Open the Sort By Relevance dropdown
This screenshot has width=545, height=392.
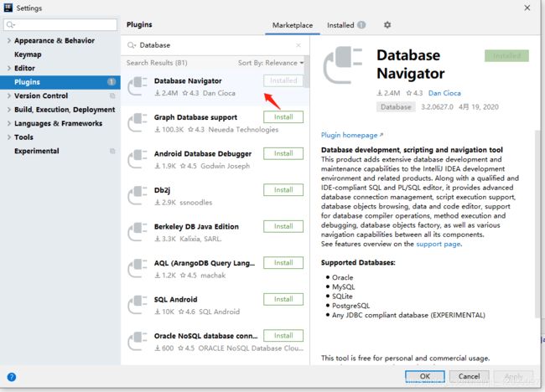271,63
